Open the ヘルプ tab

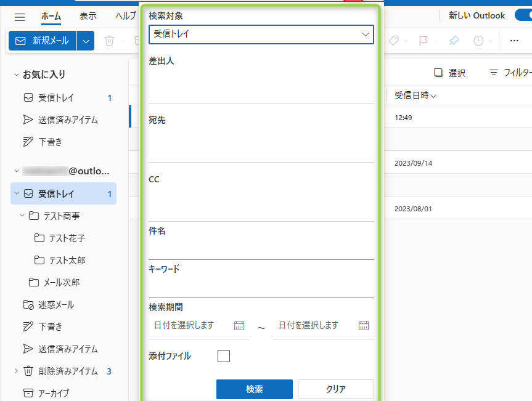126,16
